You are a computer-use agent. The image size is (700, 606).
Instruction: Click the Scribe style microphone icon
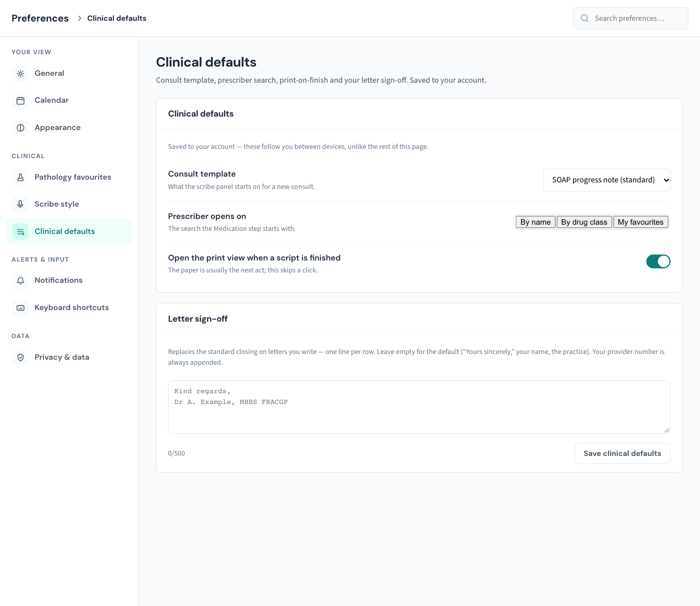[20, 204]
